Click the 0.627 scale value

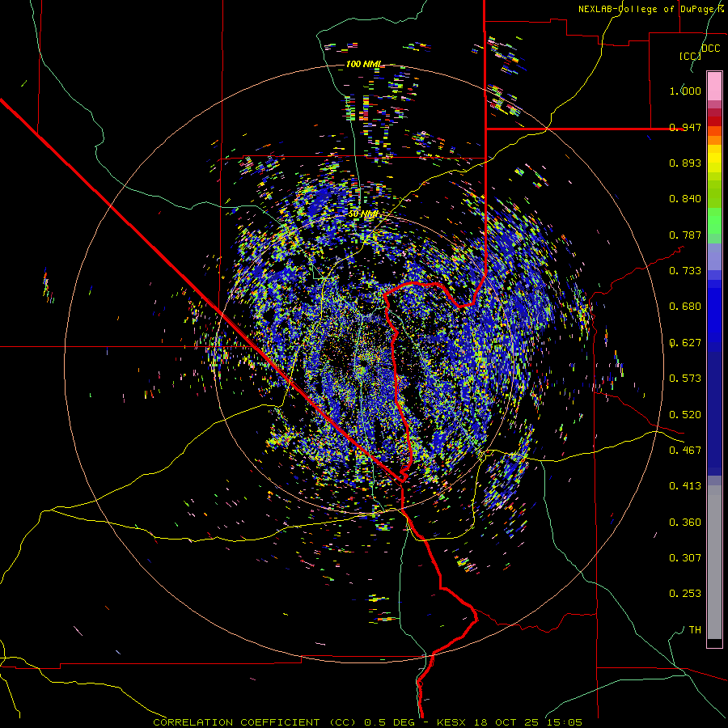click(685, 343)
